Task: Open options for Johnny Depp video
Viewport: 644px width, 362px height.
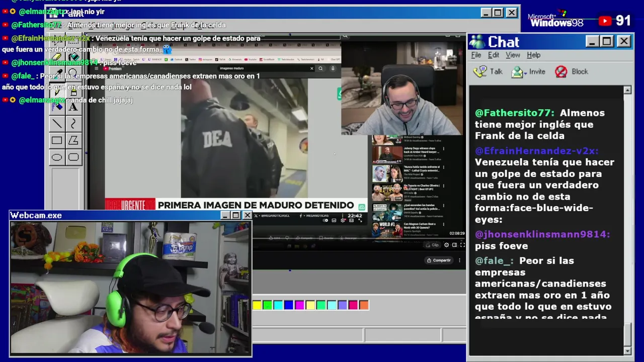Action: (x=443, y=149)
